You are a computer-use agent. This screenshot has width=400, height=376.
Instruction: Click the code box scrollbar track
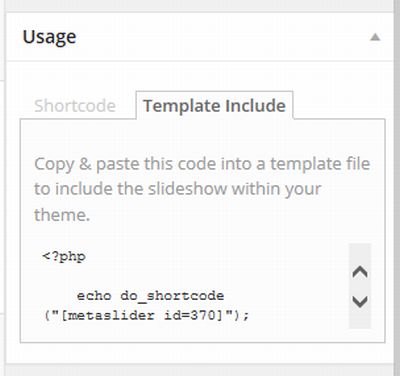360,286
